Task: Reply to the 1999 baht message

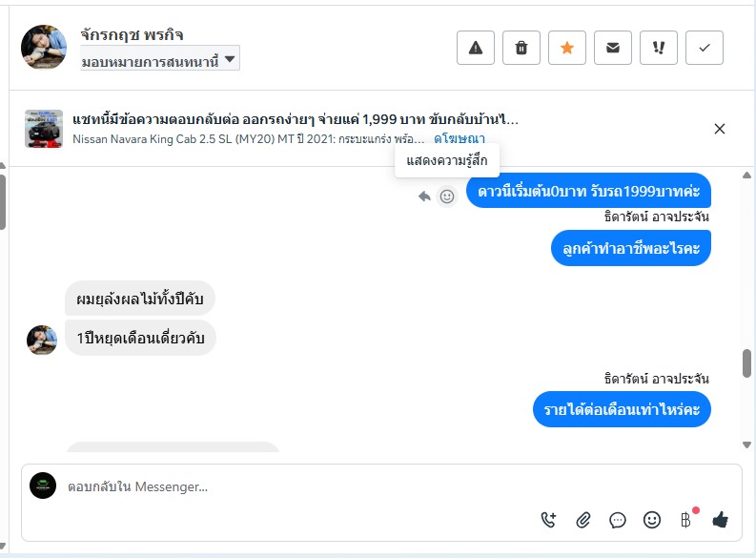Action: (x=424, y=196)
